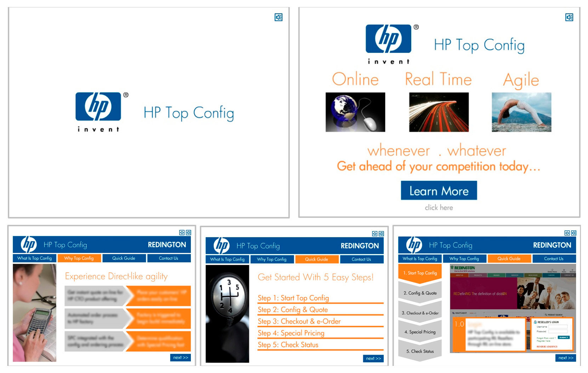
Task: Click 'Experience Direct-like agility' heading
Action: tap(116, 276)
